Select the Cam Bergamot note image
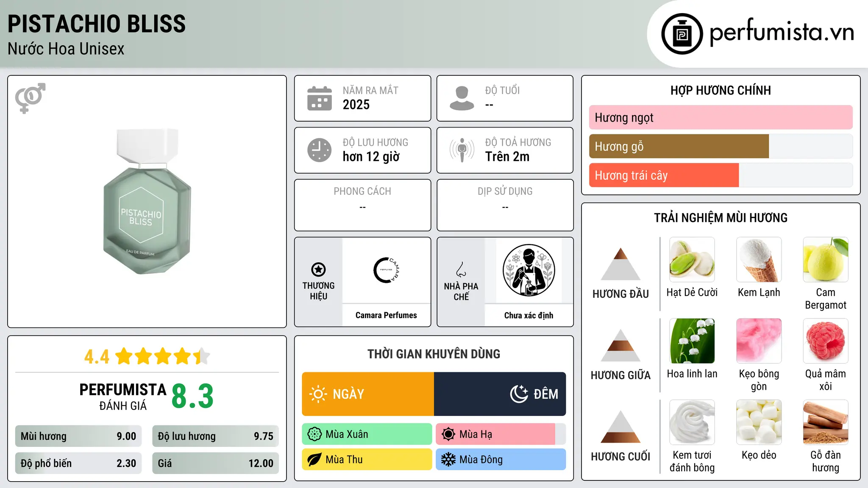The width and height of the screenshot is (868, 488). pyautogui.click(x=826, y=260)
